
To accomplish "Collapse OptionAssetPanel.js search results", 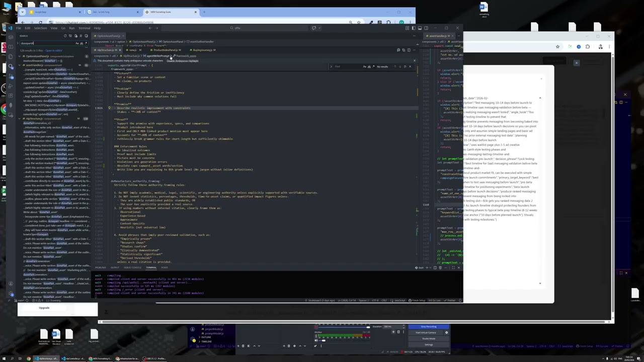I will tap(20, 56).
